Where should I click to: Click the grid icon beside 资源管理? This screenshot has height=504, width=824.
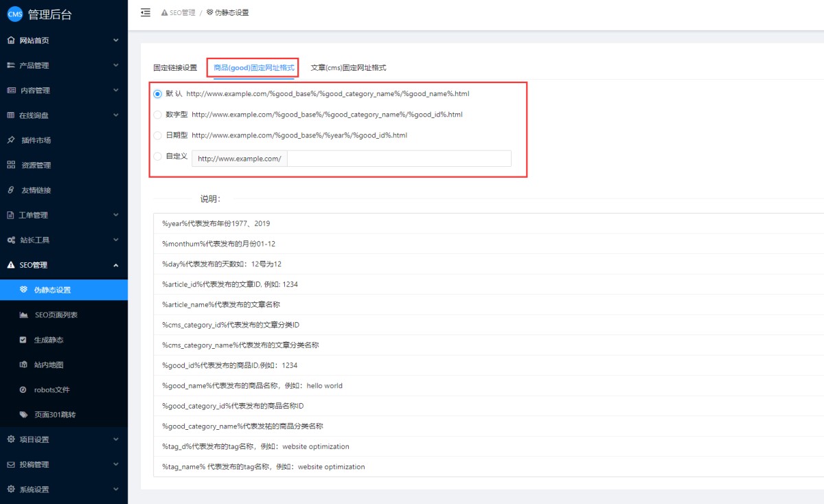(11, 165)
